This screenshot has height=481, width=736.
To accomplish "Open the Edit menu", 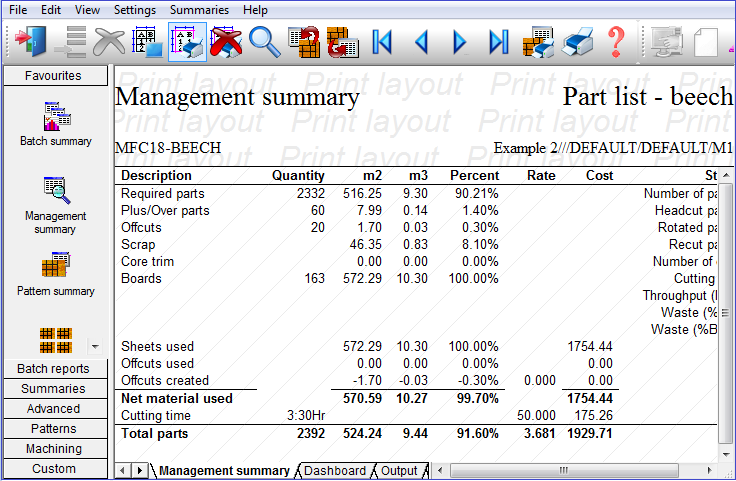I will click(51, 9).
